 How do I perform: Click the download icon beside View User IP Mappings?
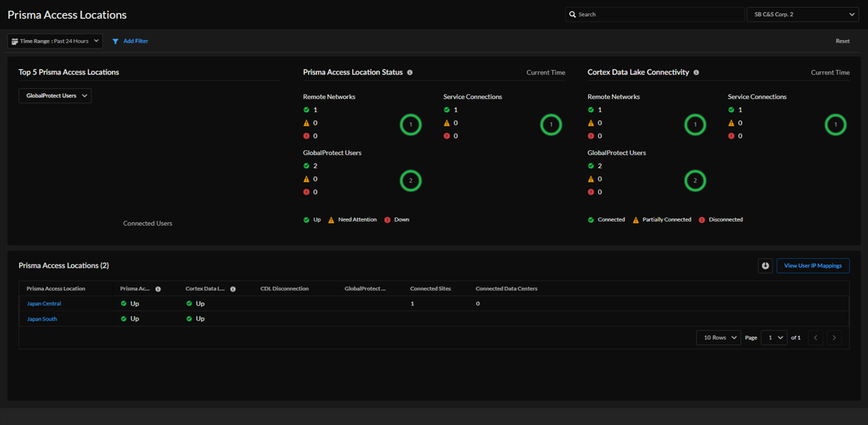coord(766,266)
